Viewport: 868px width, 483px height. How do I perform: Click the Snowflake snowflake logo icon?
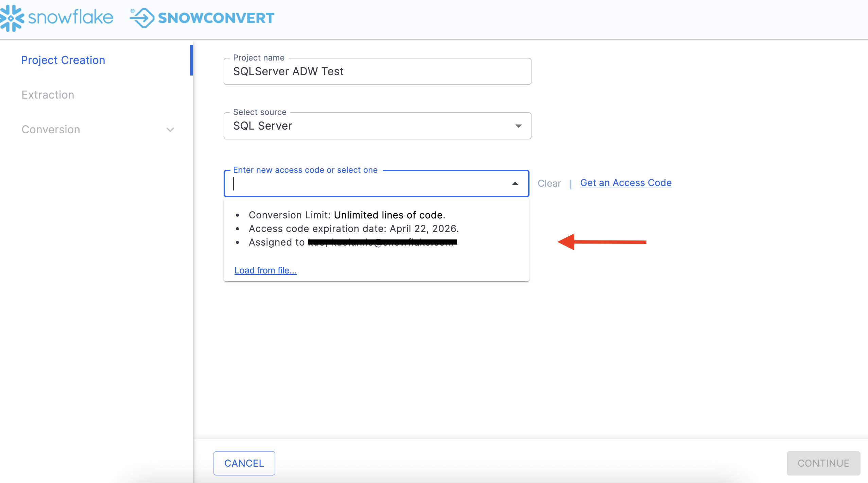pyautogui.click(x=12, y=18)
